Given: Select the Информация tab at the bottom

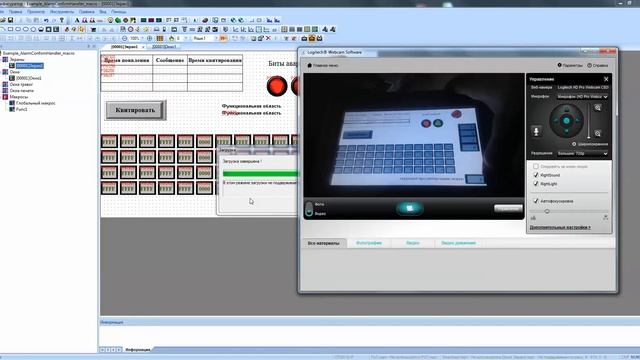Looking at the screenshot, I should click(x=138, y=350).
